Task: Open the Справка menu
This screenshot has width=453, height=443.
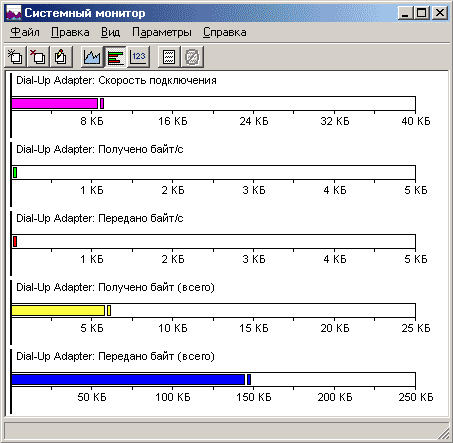Action: (225, 32)
